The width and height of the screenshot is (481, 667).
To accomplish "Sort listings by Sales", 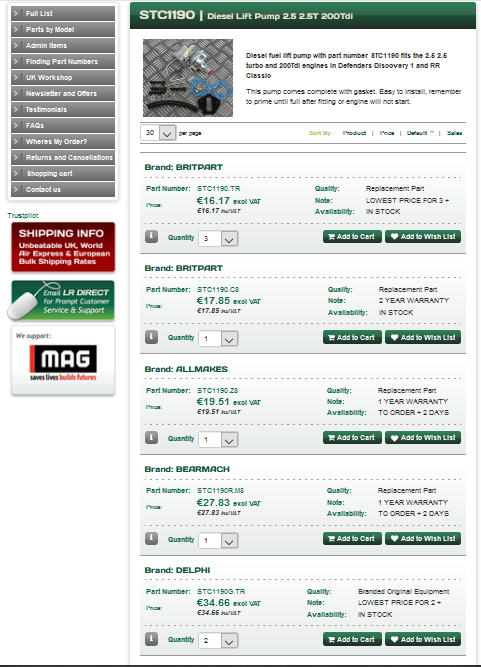I will point(454,133).
